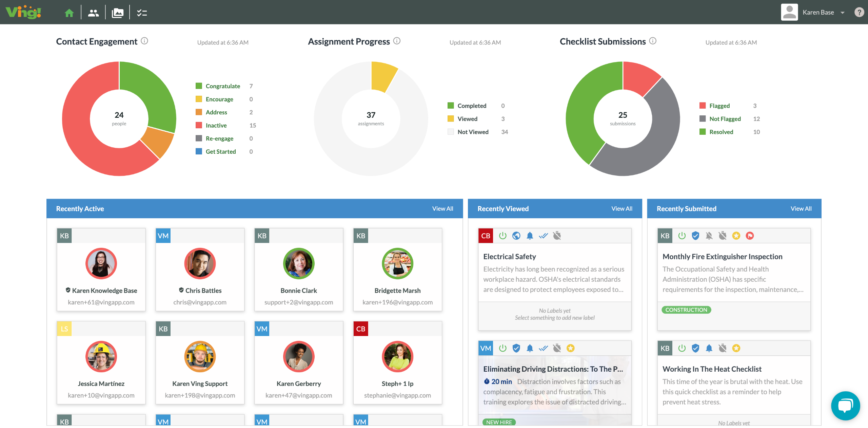Open Chris Battles contact card photo
The width and height of the screenshot is (868, 428).
coord(200,263)
